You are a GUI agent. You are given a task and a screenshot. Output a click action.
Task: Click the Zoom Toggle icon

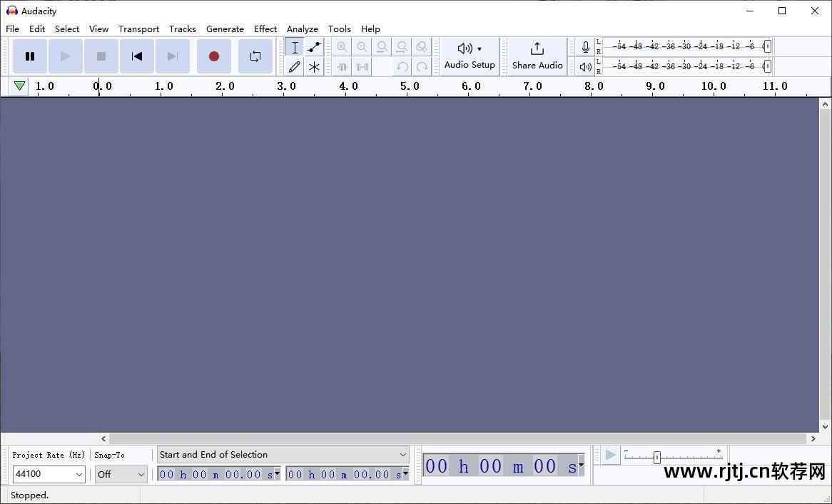(422, 47)
